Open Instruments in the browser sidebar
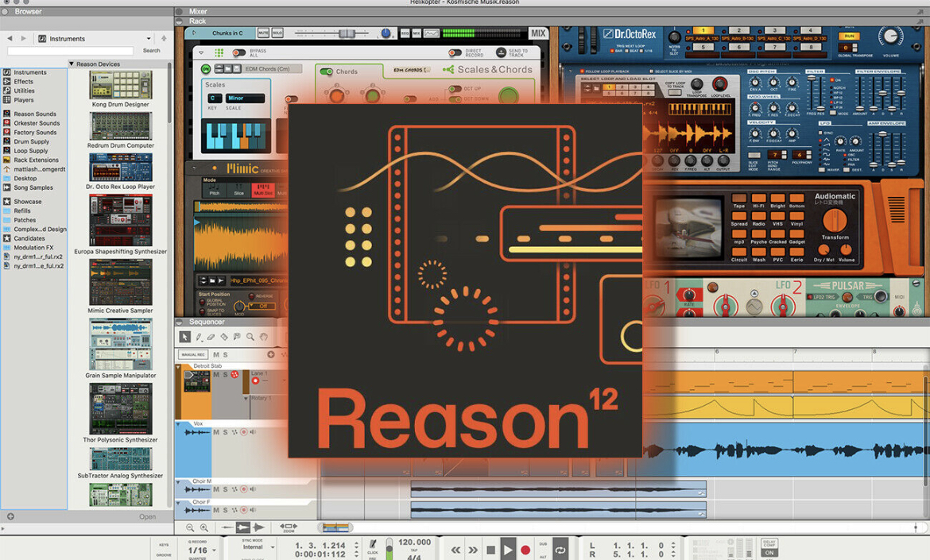The height and width of the screenshot is (560, 930). (29, 72)
